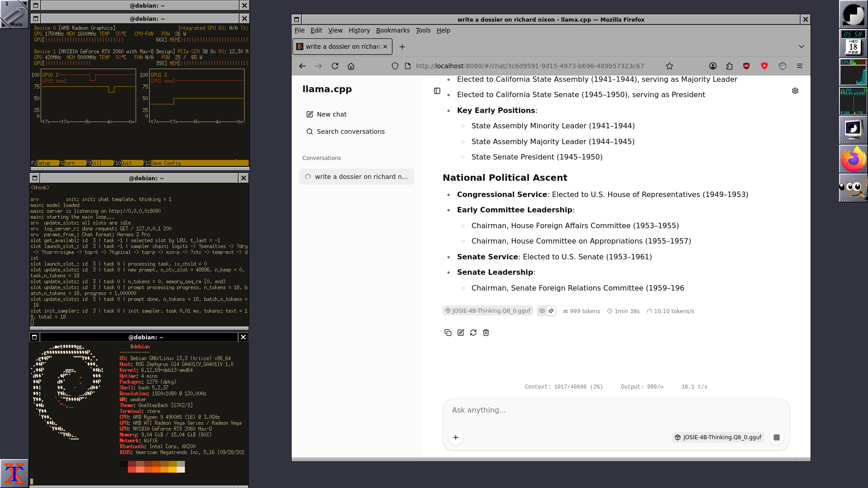Click the attachment plus button in chat box
Image resolution: width=868 pixels, height=488 pixels.
click(x=455, y=437)
